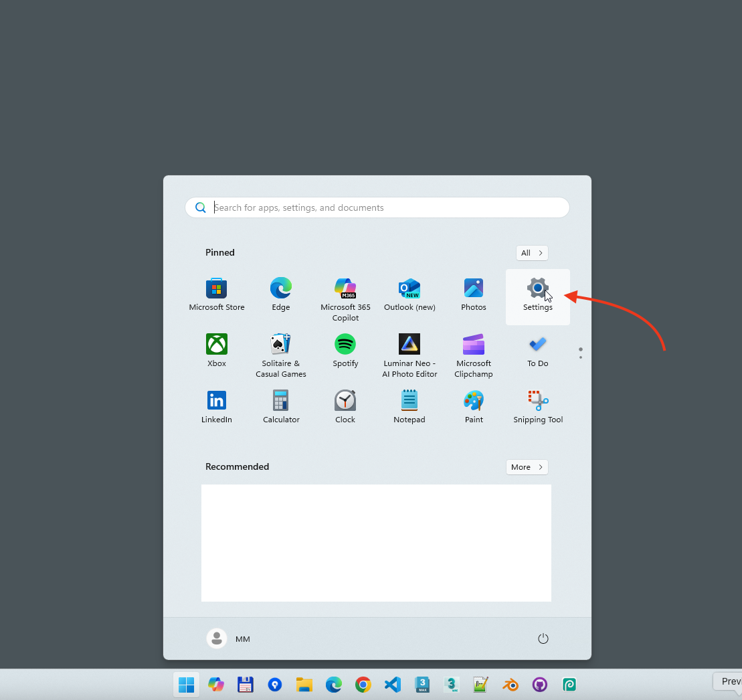Open the MM user account menu

[x=229, y=638]
